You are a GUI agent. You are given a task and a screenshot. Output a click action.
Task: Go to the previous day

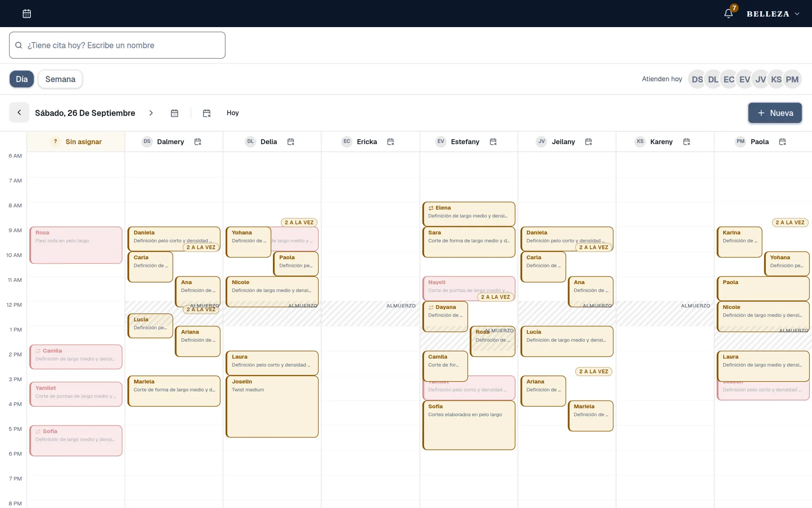point(19,112)
